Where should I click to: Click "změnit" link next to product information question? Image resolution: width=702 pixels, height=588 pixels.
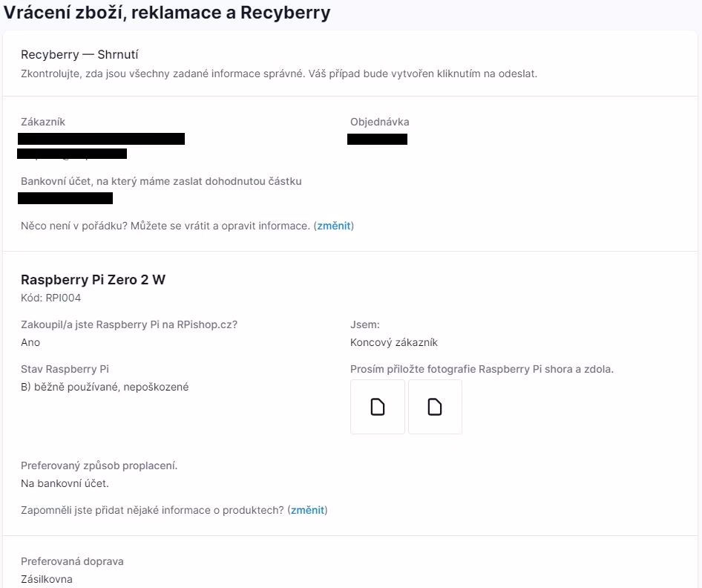pyautogui.click(x=307, y=510)
